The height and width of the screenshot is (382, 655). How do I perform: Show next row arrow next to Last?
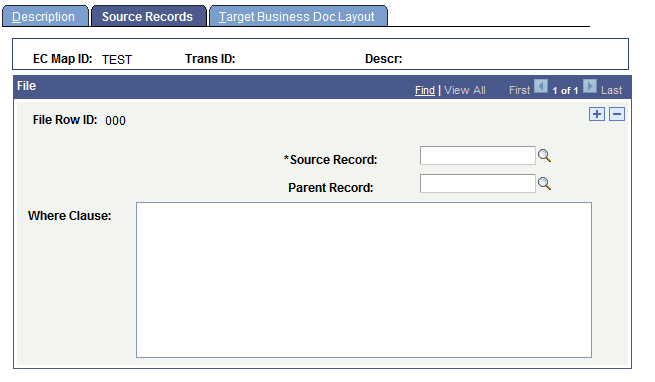tap(590, 87)
